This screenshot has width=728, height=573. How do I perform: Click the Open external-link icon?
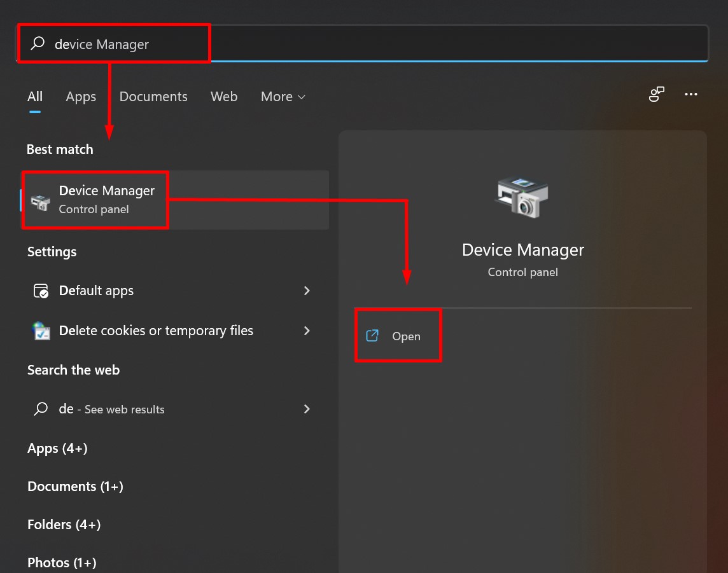372,336
